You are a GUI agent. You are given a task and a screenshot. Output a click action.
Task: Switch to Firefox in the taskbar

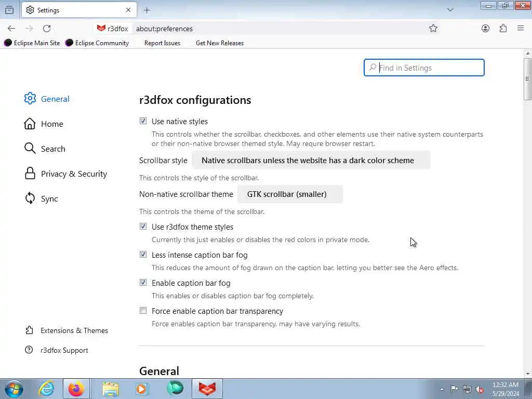click(x=76, y=389)
